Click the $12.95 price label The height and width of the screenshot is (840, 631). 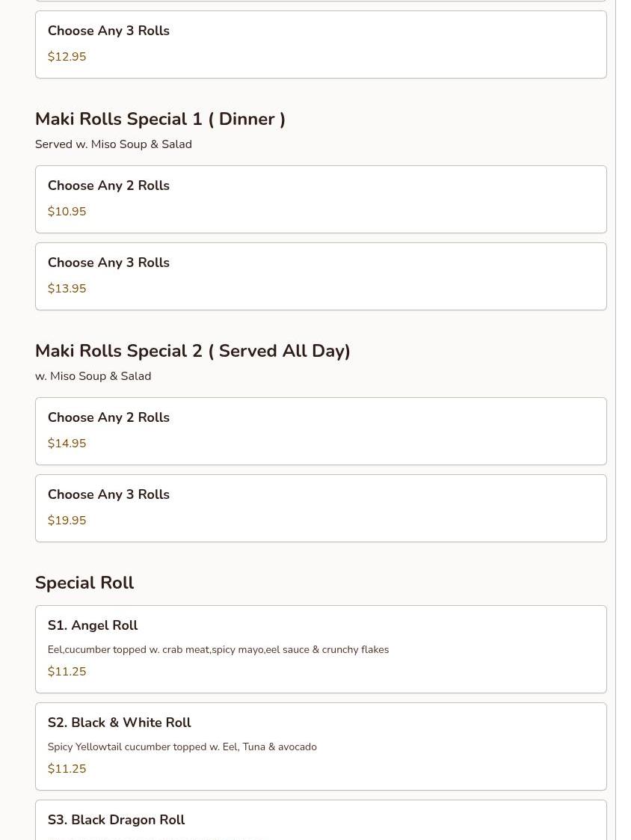click(67, 57)
